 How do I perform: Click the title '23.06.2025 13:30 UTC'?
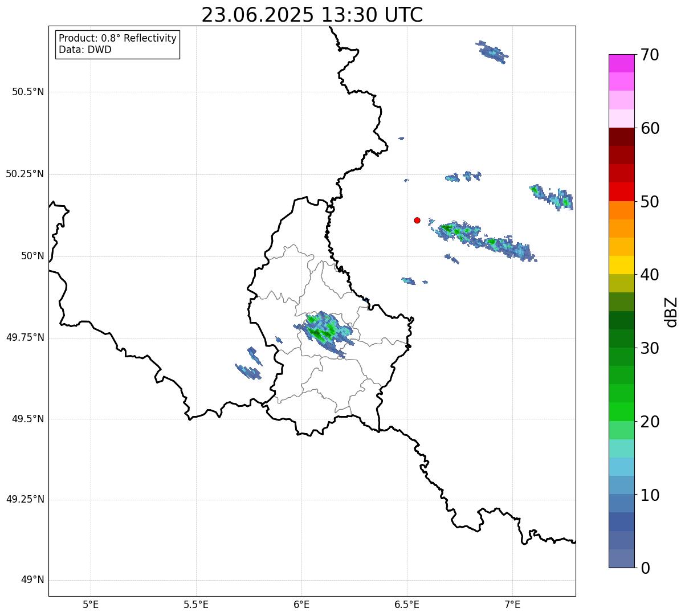click(x=312, y=15)
